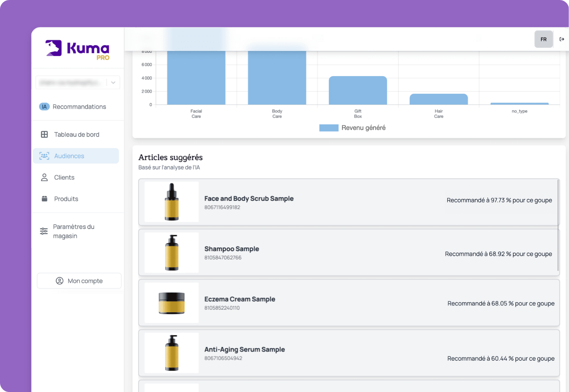Click the 'Recommandé à 68.92 %' text

tap(498, 254)
